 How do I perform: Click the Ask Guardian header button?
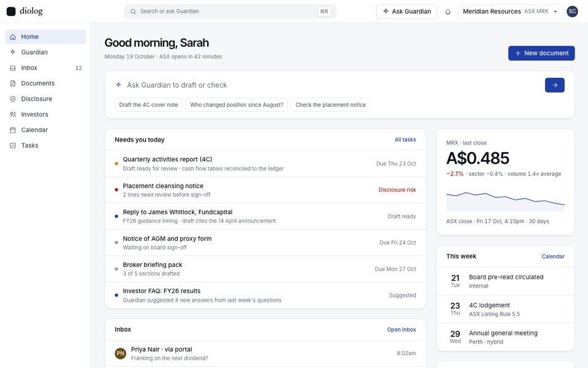[x=407, y=11]
